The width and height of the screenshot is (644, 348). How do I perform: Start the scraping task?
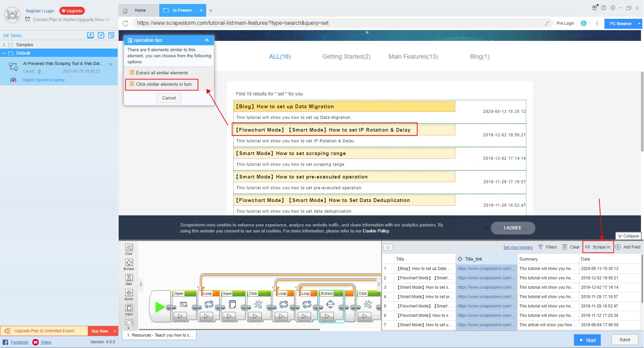pos(587,340)
